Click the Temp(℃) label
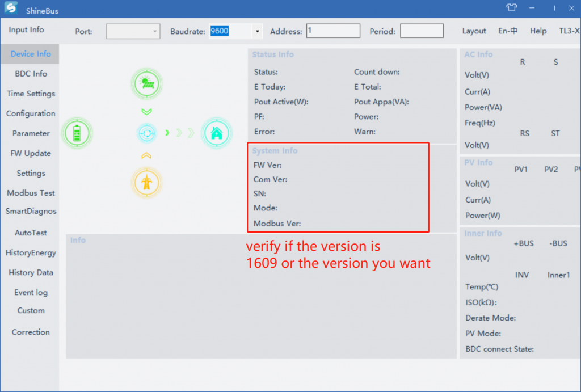The width and height of the screenshot is (581, 392). tap(481, 287)
